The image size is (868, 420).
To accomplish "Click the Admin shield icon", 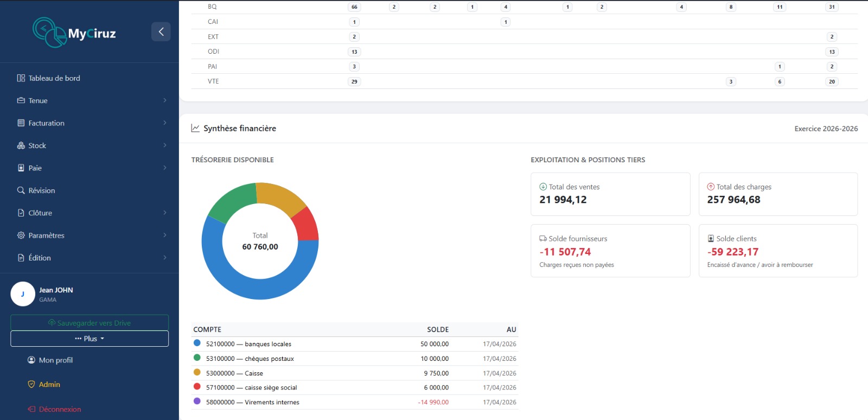I will click(x=31, y=384).
